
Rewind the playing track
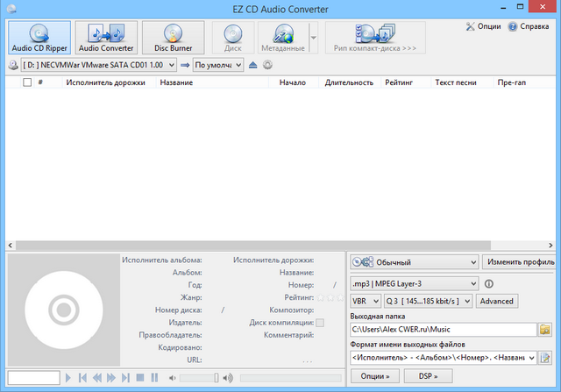(x=97, y=378)
